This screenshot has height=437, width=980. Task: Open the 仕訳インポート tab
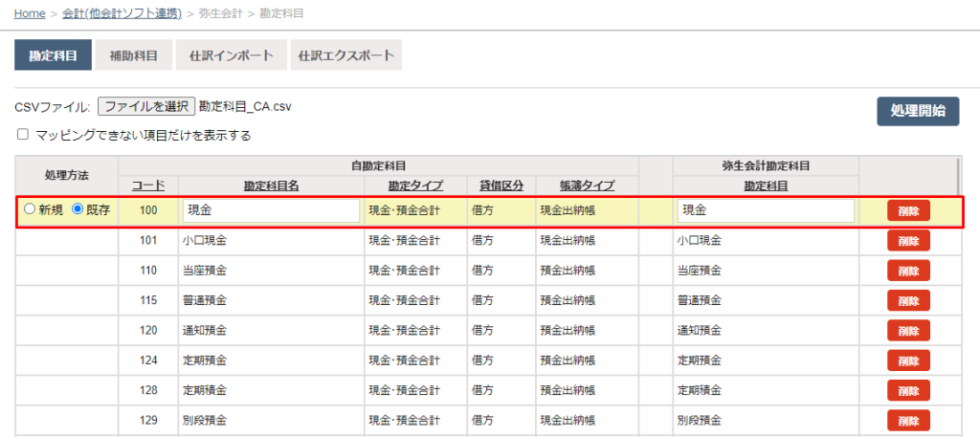click(232, 55)
